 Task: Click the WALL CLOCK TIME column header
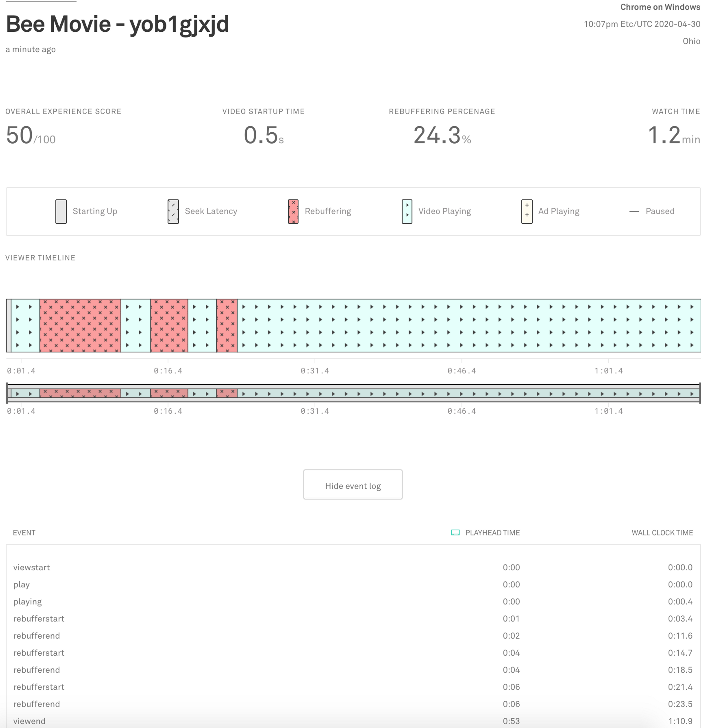click(x=662, y=533)
